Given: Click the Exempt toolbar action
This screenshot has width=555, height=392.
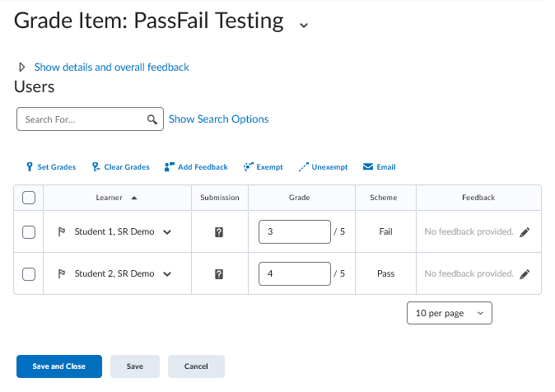Looking at the screenshot, I should [264, 167].
